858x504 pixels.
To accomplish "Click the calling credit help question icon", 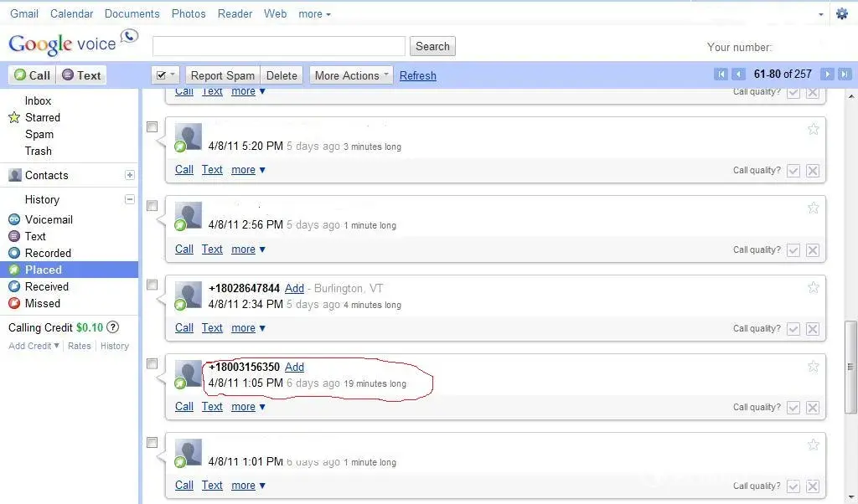I will (x=113, y=327).
